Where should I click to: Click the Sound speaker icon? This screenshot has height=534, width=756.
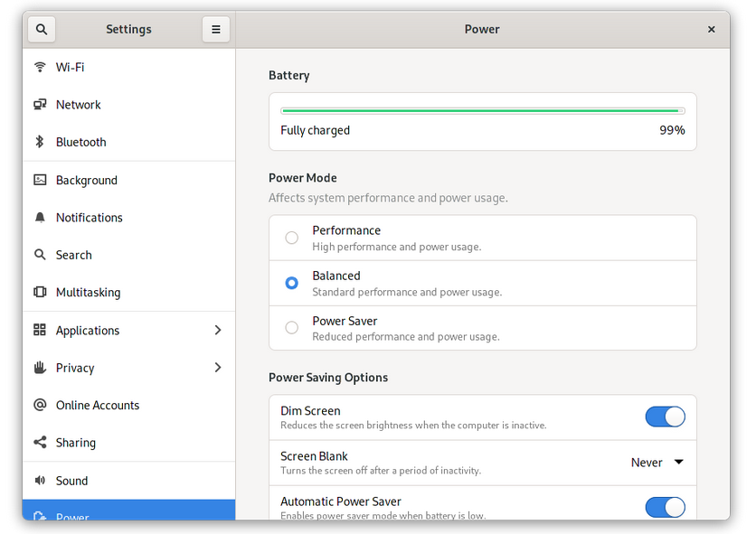pos(40,481)
